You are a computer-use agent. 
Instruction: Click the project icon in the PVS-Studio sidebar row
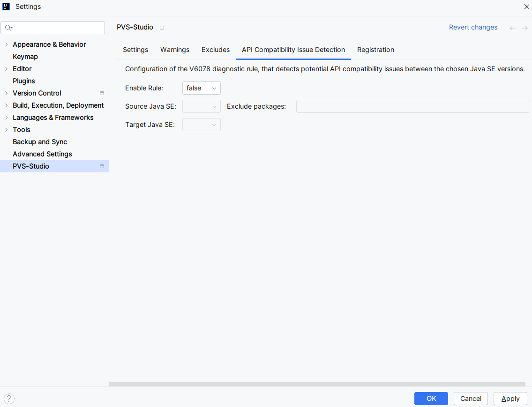(102, 166)
